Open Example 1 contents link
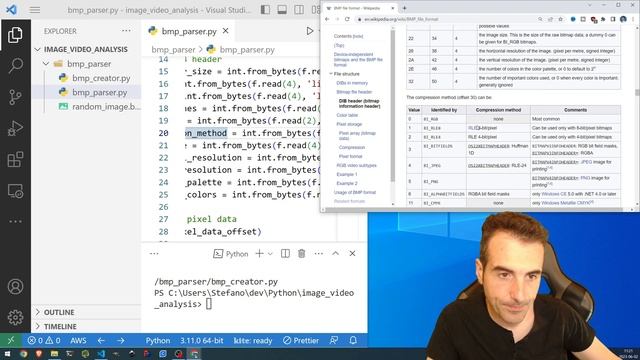 coord(347,174)
